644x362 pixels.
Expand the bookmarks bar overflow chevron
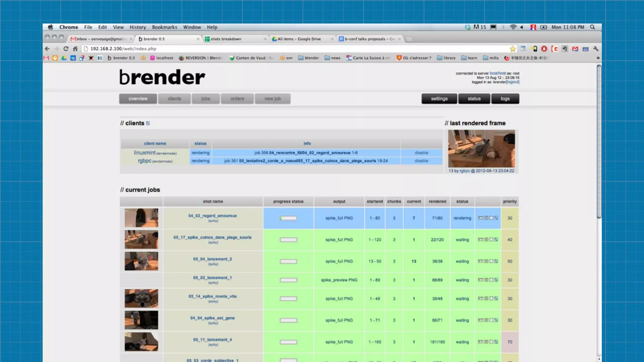pyautogui.click(x=598, y=58)
